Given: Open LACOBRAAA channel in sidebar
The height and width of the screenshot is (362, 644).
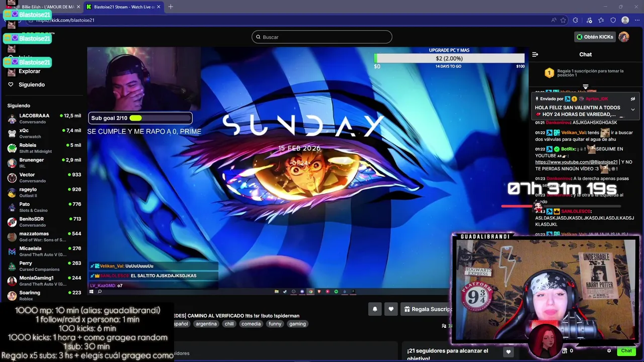Looking at the screenshot, I should (x=44, y=119).
